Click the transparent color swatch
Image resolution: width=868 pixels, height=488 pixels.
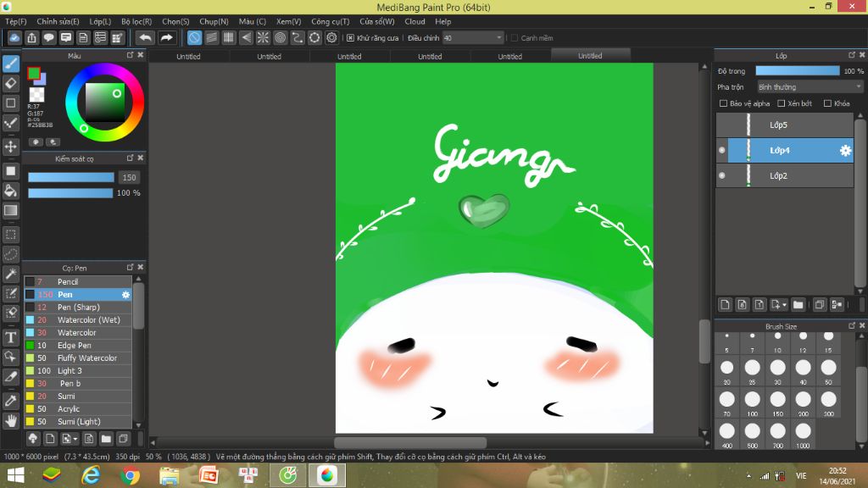36,94
